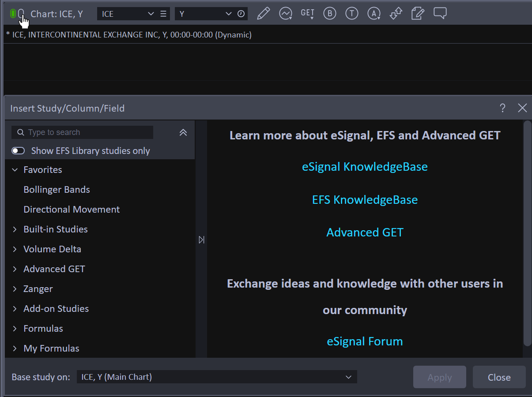Open the eSignal KnowledgeBase link

pyautogui.click(x=365, y=167)
